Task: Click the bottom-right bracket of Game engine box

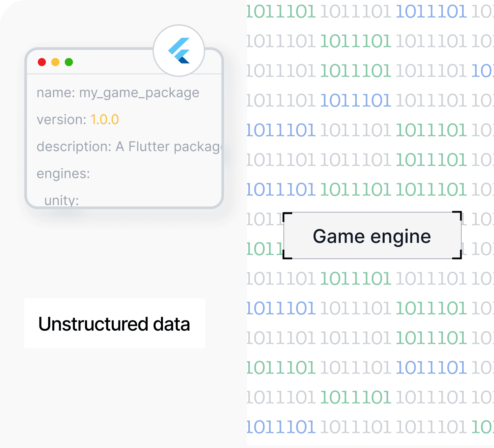Action: pos(459,256)
